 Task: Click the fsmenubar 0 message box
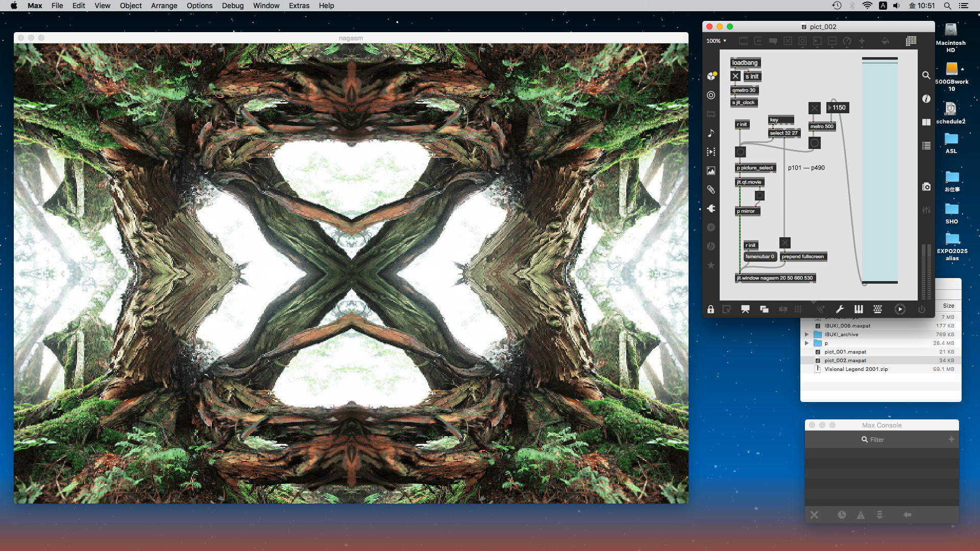[759, 257]
